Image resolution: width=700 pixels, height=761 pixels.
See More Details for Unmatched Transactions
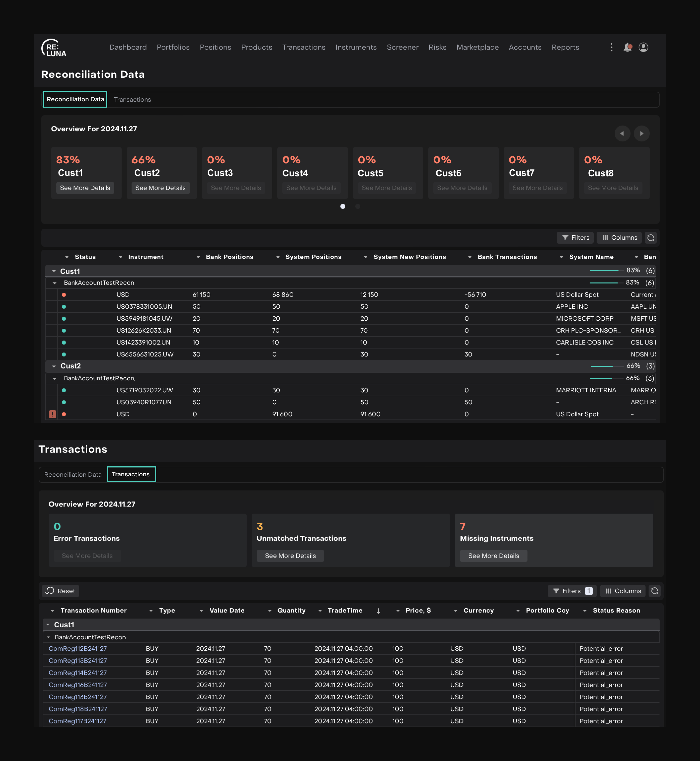pyautogui.click(x=290, y=556)
